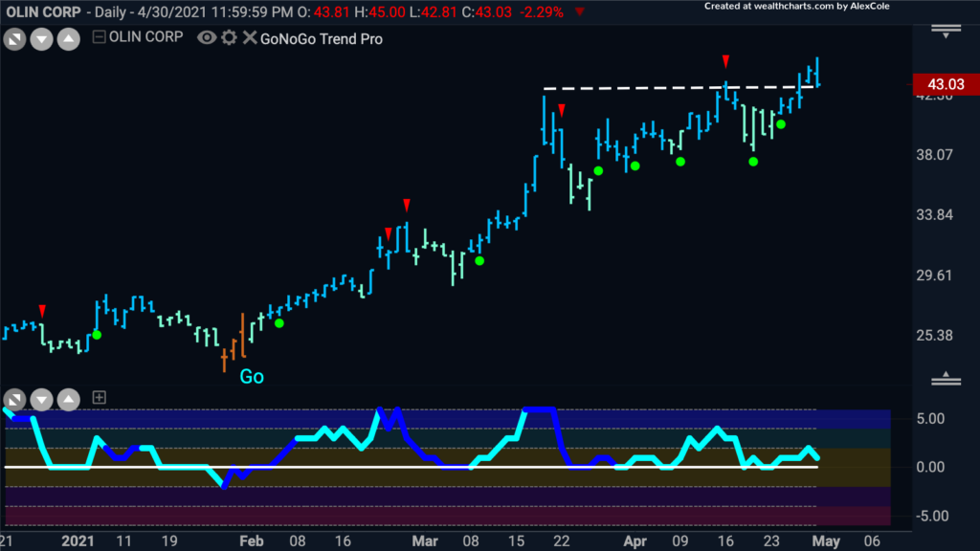This screenshot has height=551, width=980.
Task: Open the top-right price scale dropdown handle
Action: click(946, 32)
